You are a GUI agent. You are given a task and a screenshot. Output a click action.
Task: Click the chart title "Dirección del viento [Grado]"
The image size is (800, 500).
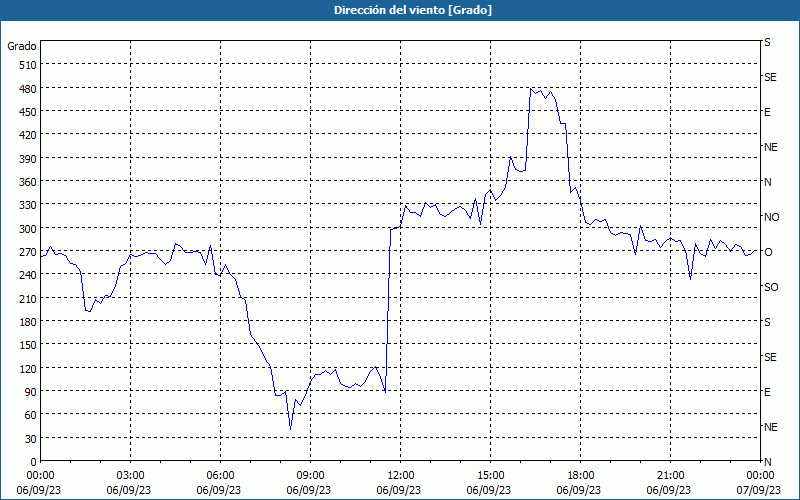pyautogui.click(x=413, y=10)
